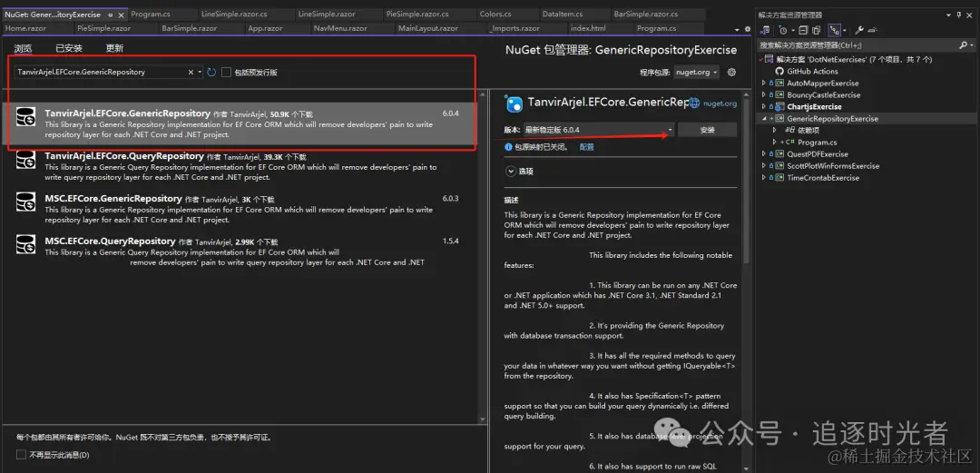
Task: Click the refresh icon beside the search box
Action: [211, 72]
